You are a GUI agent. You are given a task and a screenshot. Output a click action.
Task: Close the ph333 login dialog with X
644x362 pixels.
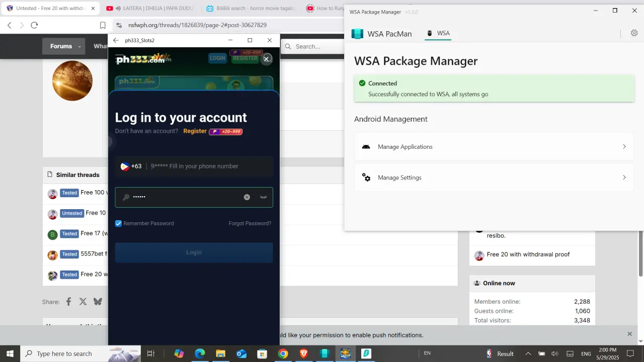267,59
